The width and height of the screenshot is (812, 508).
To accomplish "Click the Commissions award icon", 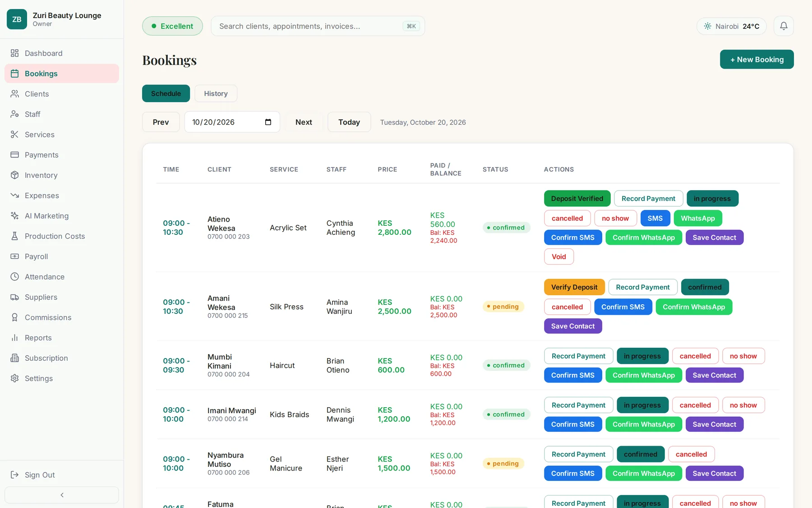I will tap(14, 317).
